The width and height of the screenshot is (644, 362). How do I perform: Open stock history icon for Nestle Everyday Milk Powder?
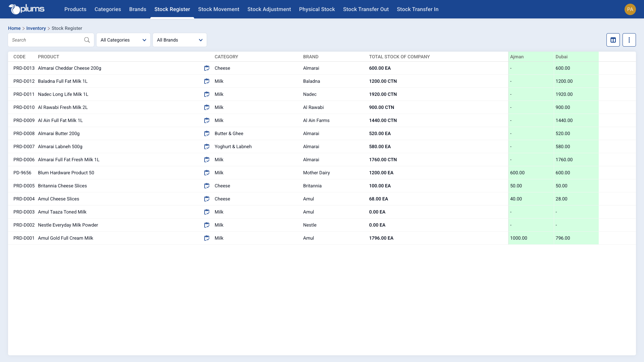[207, 225]
